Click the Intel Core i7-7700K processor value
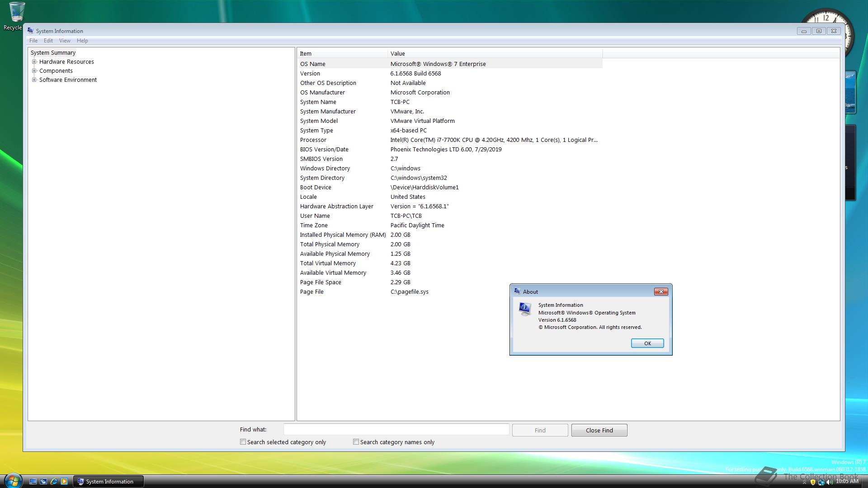 point(494,140)
